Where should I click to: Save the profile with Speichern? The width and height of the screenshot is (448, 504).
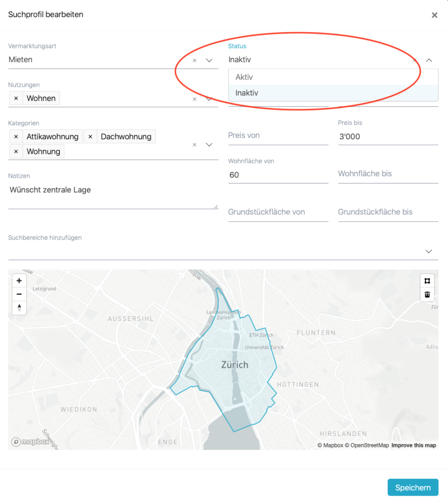click(x=413, y=487)
